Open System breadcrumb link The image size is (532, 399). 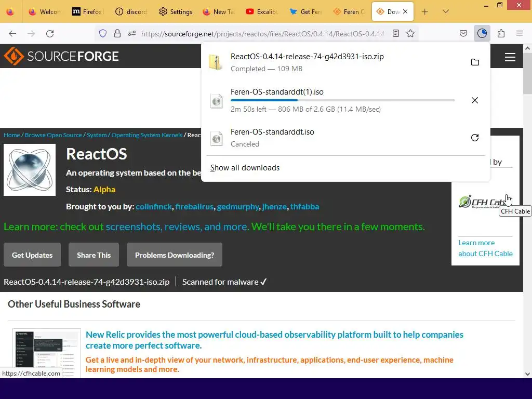tap(96, 135)
